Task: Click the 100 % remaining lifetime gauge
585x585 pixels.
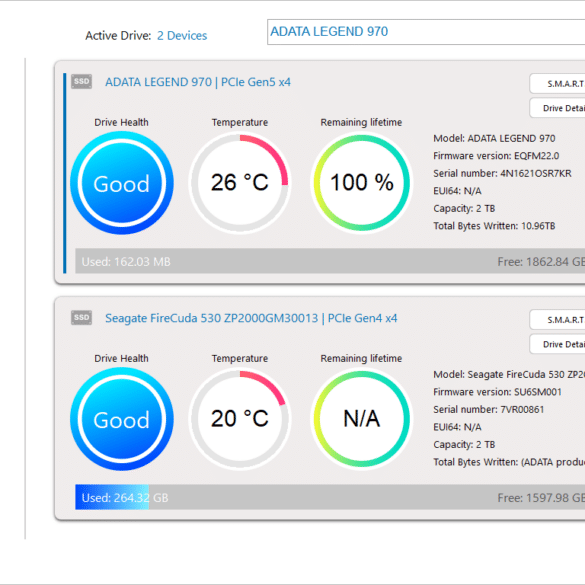Action: [362, 183]
